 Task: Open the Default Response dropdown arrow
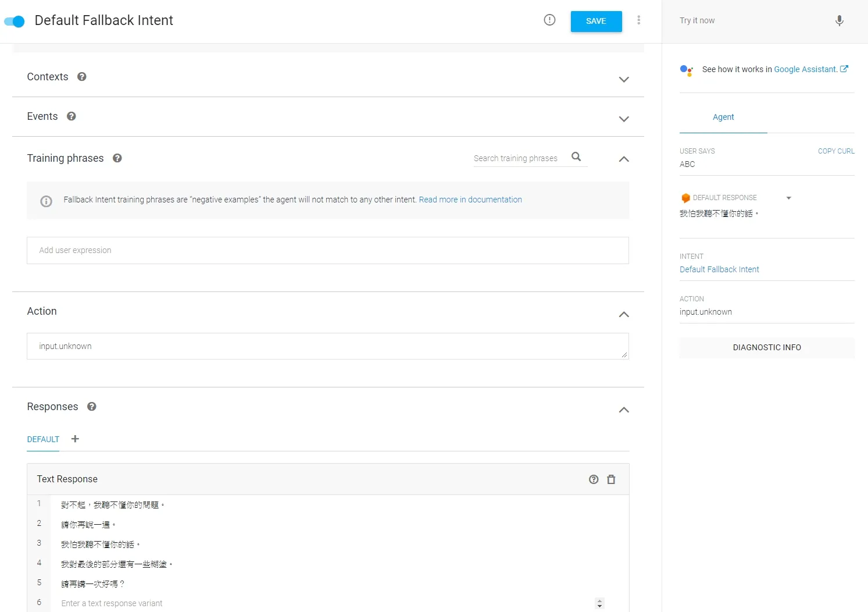pyautogui.click(x=789, y=198)
